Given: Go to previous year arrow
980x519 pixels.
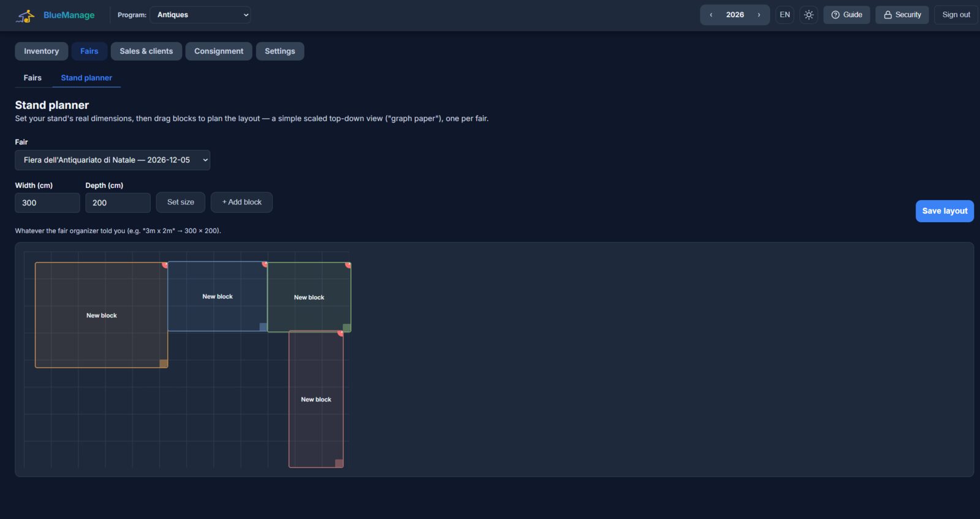Looking at the screenshot, I should pyautogui.click(x=711, y=15).
